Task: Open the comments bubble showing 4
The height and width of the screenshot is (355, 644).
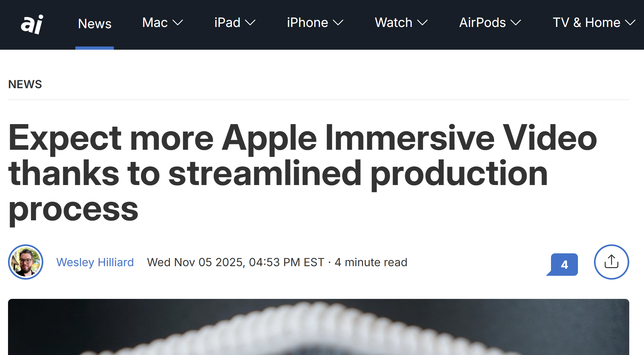Action: coord(564,264)
